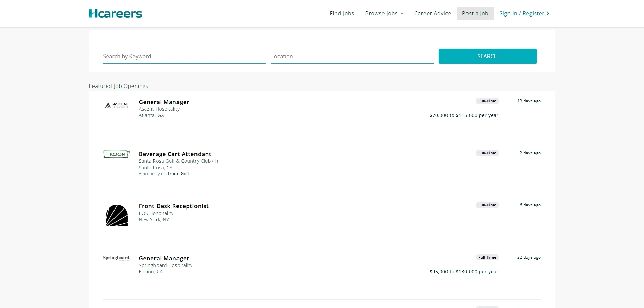Open the Springboard company logo
The height and width of the screenshot is (308, 644).
coord(117,258)
